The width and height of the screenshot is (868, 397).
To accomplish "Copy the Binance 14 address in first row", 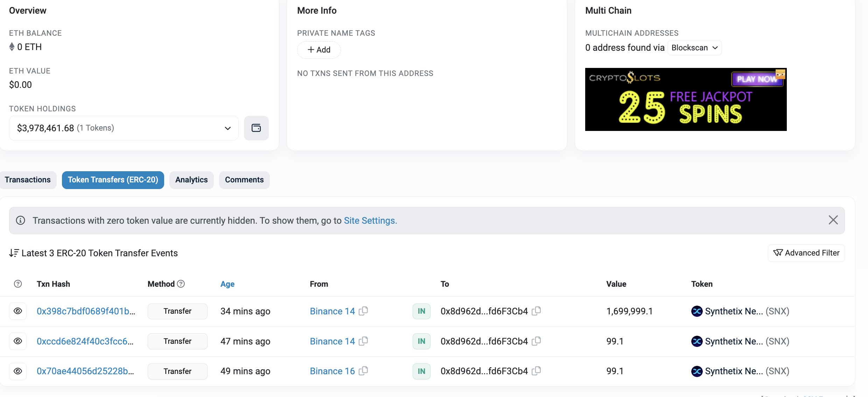I will (x=363, y=311).
